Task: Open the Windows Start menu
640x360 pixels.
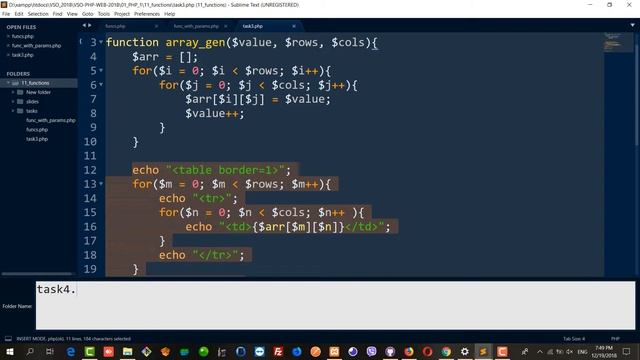Action: point(9,351)
